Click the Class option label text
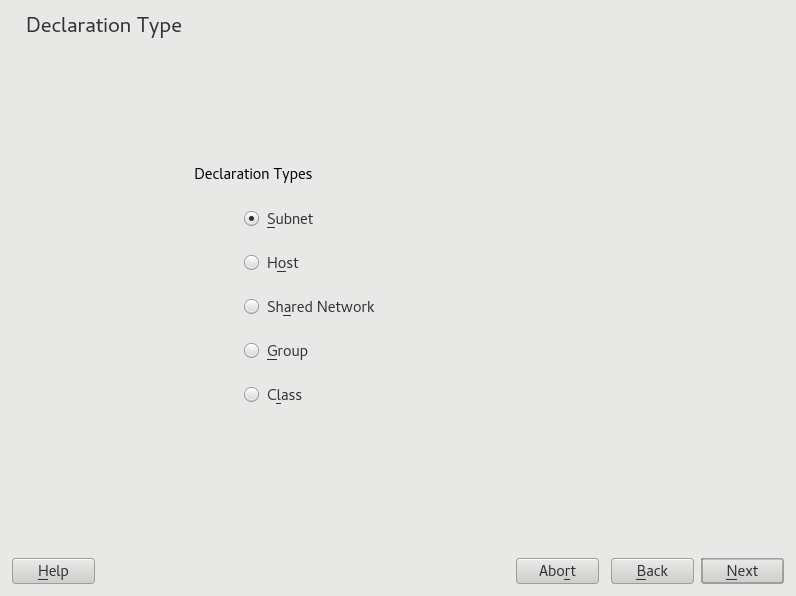 tap(284, 395)
